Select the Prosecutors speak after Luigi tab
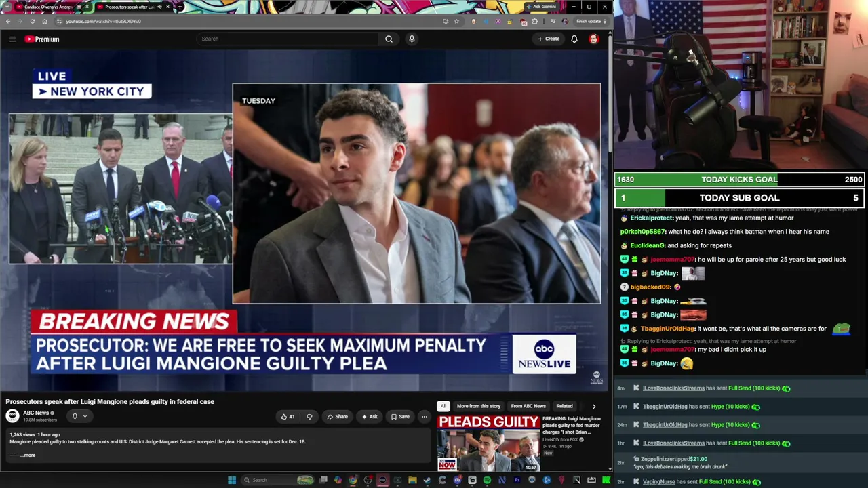The width and height of the screenshot is (868, 488). point(133,7)
